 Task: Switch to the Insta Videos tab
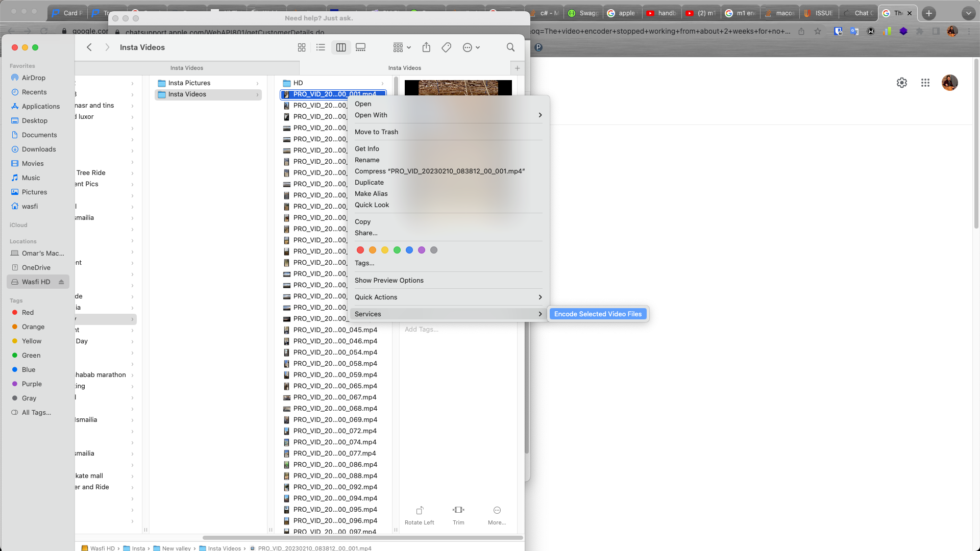click(405, 67)
